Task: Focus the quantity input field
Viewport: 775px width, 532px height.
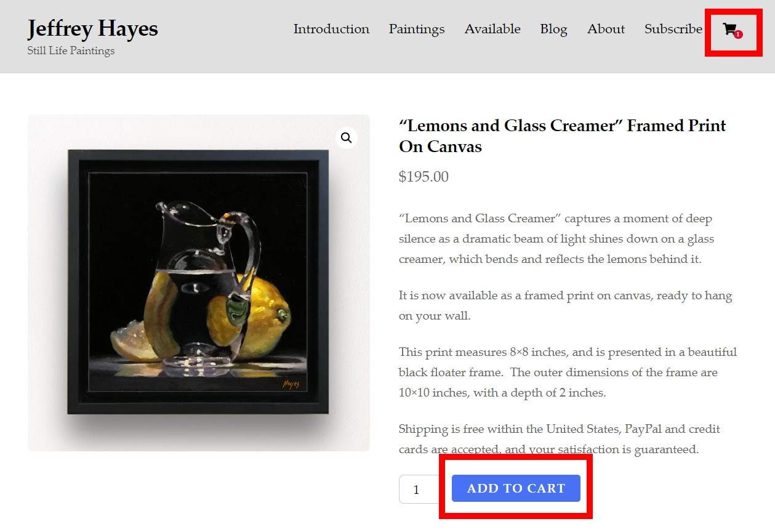Action: click(x=417, y=490)
